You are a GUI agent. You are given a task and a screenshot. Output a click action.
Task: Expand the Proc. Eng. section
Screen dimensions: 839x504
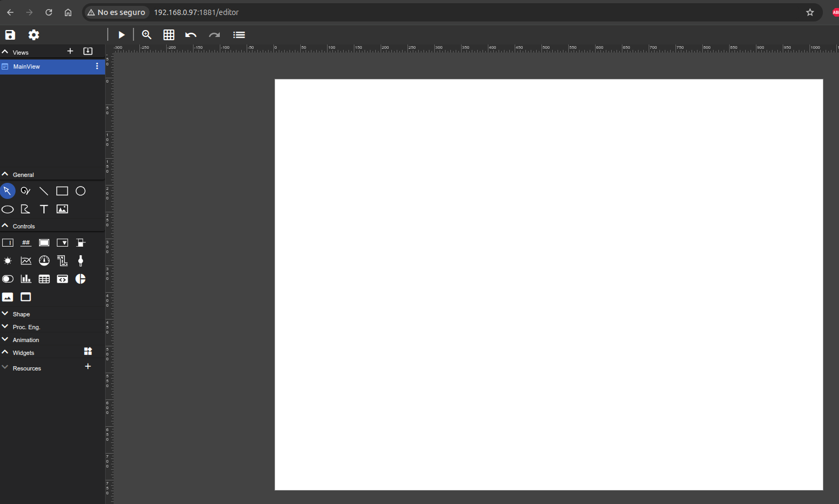pos(26,327)
